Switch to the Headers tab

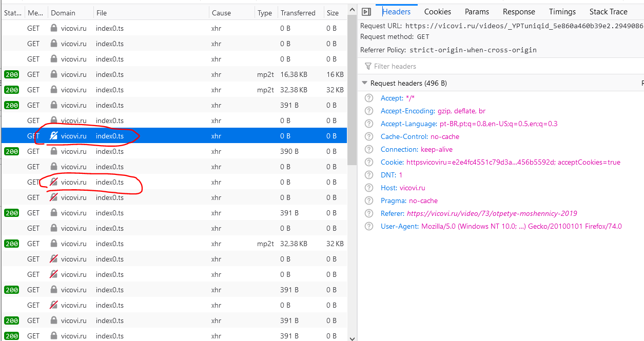(396, 12)
